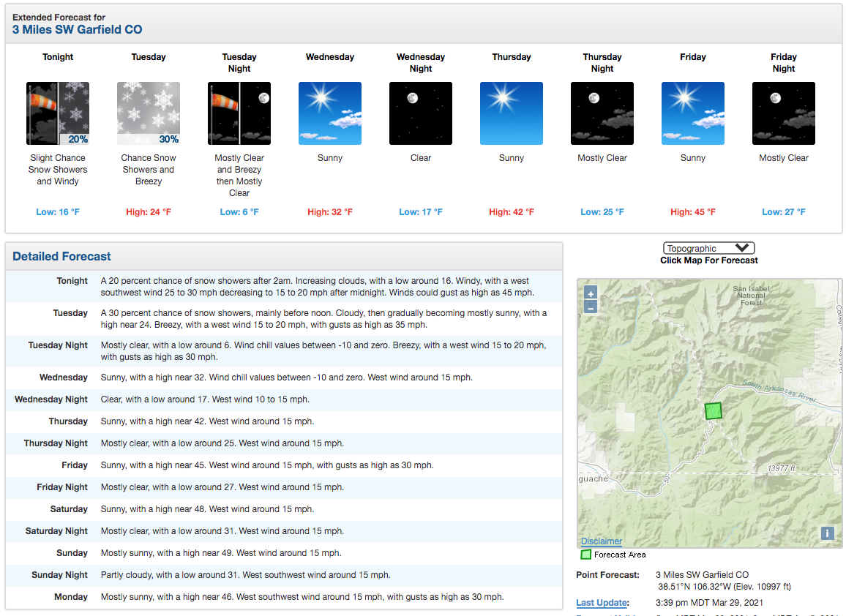Click the 3 Miles SW Garfield CO heading

(77, 30)
